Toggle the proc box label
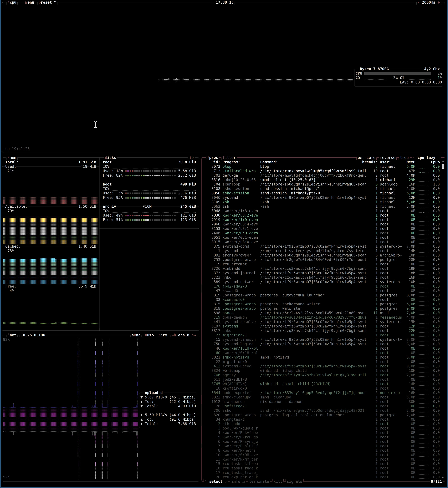The image size is (448, 488). click(213, 158)
